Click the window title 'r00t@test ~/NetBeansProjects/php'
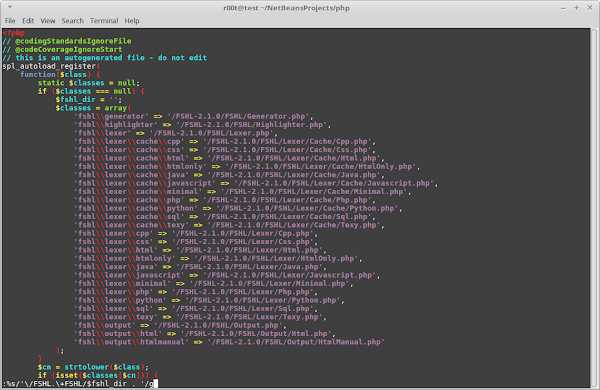Screen dimensions: 600x390 tap(286, 8)
